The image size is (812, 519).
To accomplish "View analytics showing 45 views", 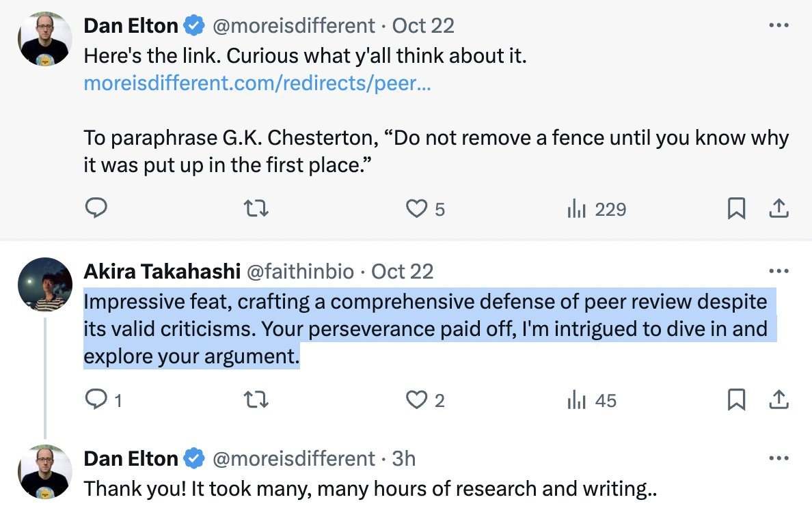I will tap(592, 400).
